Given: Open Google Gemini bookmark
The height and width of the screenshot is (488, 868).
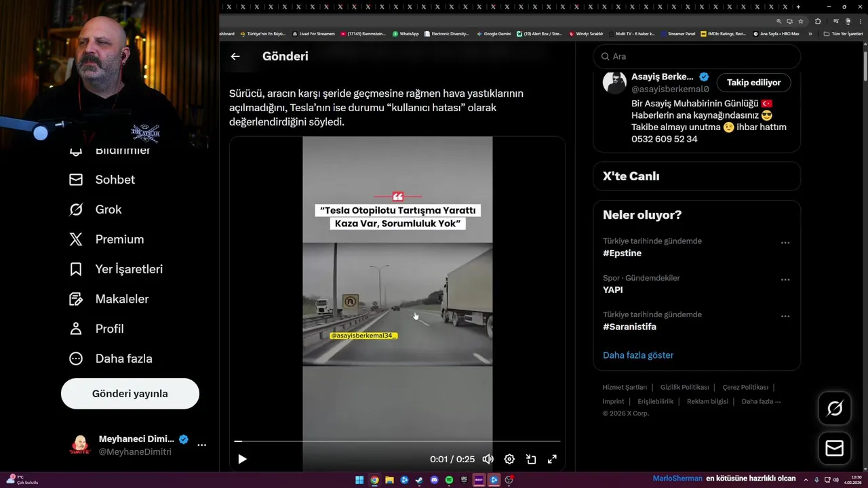Looking at the screenshot, I should 494,33.
